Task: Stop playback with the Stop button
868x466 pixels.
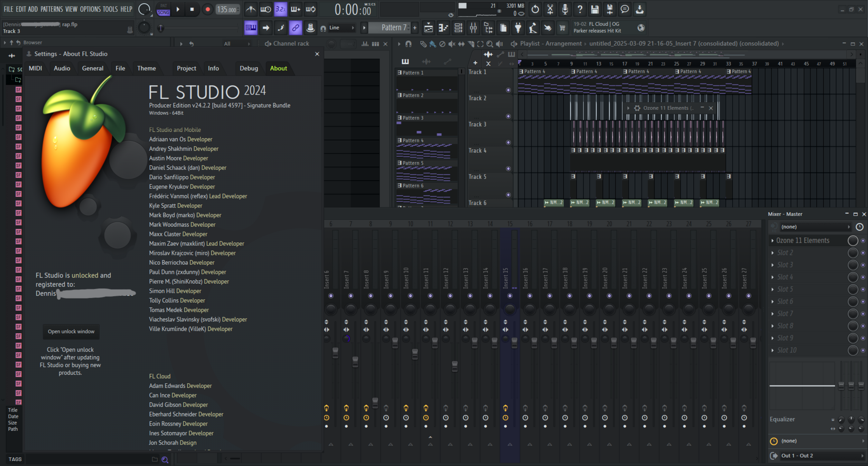Action: pos(192,9)
